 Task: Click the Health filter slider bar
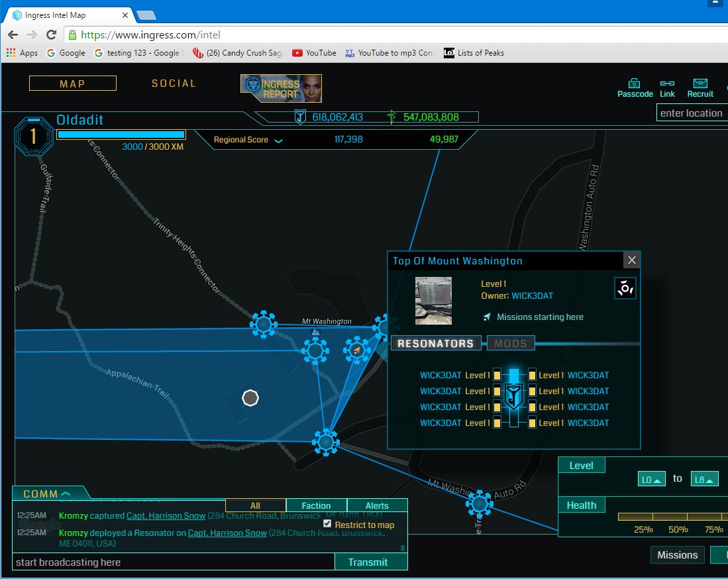[x=669, y=517]
